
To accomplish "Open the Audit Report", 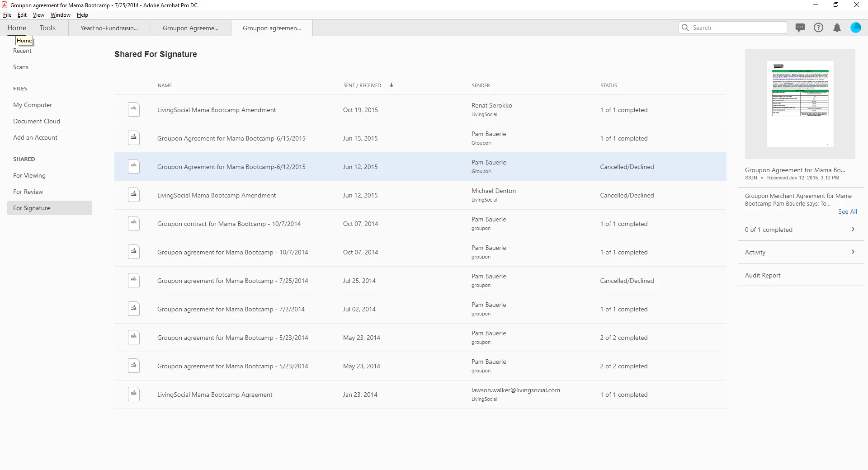I will tap(763, 275).
